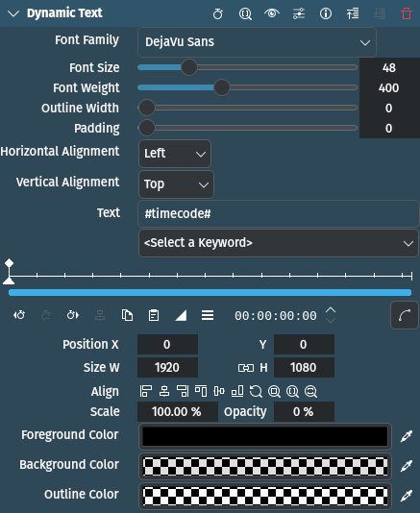
Task: Pick Foreground Color with eyedropper
Action: point(407,436)
